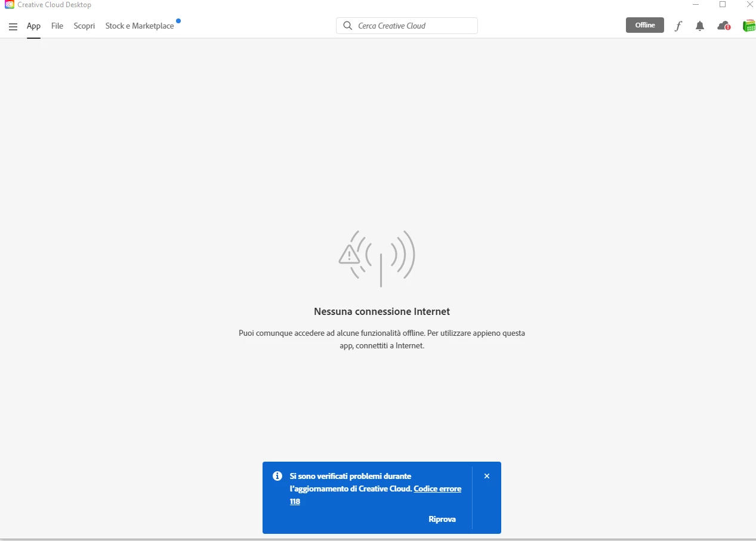756x541 pixels.
Task: Click the 'Puoi comunque accedere' description text
Action: pos(382,339)
